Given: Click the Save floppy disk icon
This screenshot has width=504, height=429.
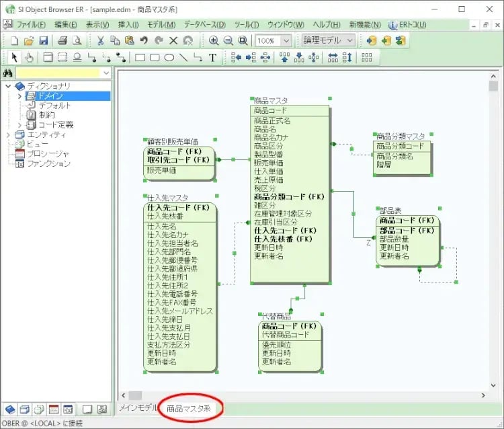Looking at the screenshot, I should 43,40.
